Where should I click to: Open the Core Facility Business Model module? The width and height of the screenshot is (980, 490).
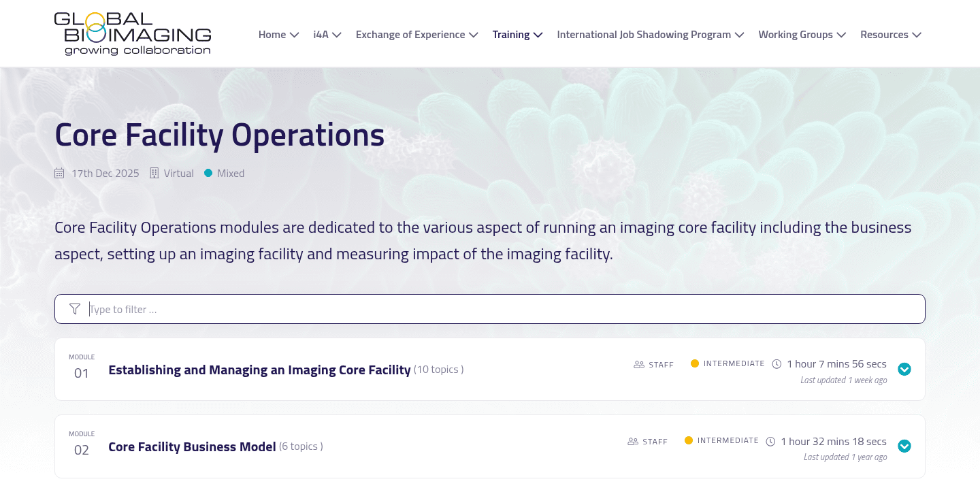point(191,446)
